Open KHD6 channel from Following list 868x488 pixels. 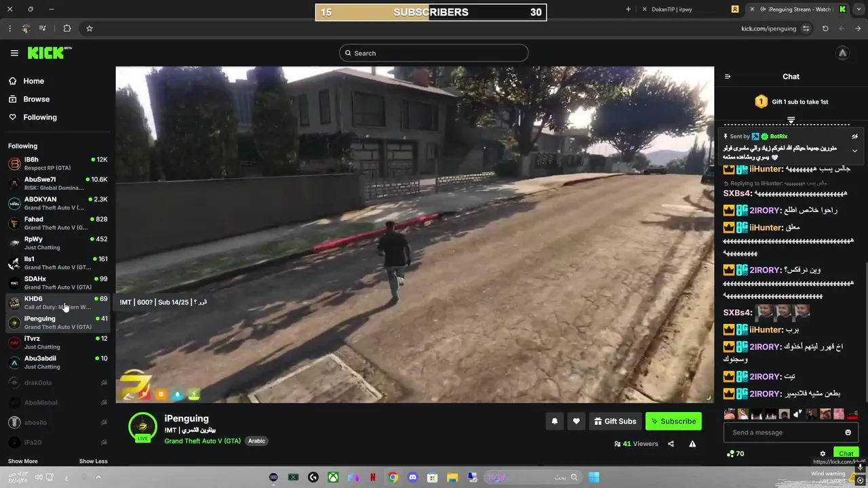58,302
